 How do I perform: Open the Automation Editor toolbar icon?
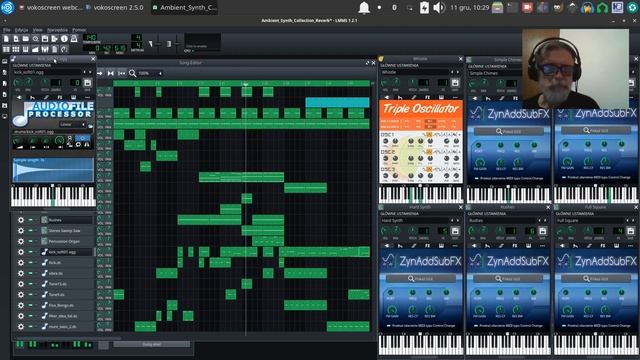[x=36, y=49]
